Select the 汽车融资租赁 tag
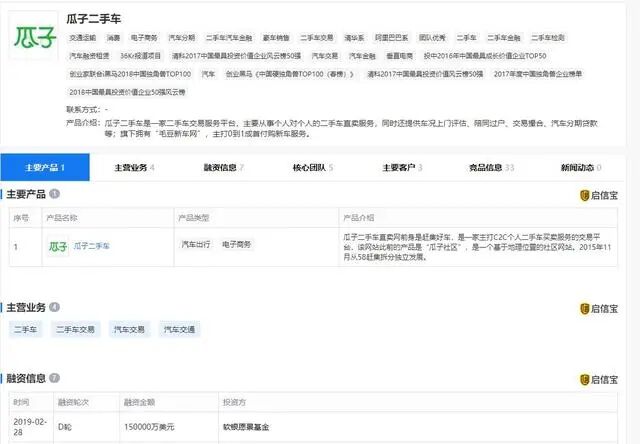 click(x=89, y=56)
